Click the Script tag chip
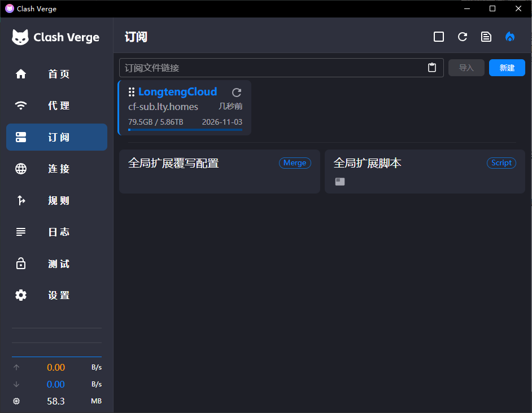This screenshot has width=532, height=413. (502, 163)
